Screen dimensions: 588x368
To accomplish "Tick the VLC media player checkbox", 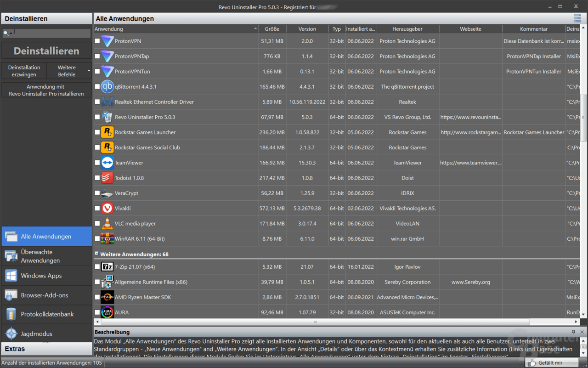I will (x=97, y=223).
